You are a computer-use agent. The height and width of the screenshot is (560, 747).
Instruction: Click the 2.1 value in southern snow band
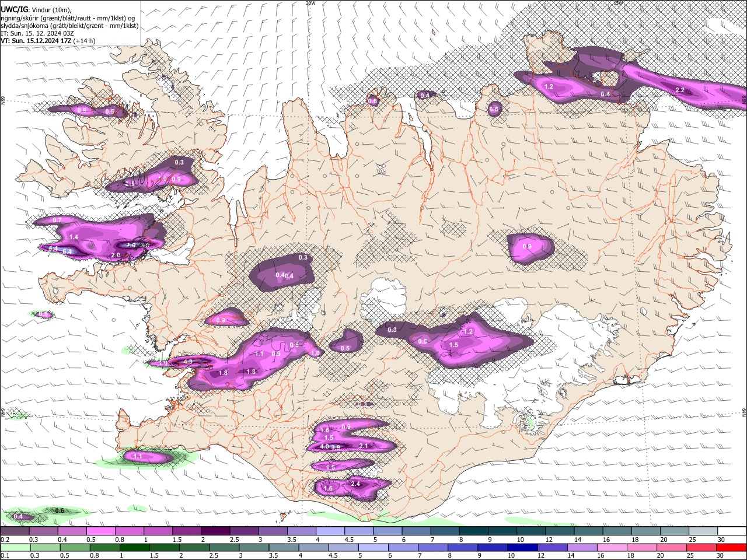[x=363, y=446]
